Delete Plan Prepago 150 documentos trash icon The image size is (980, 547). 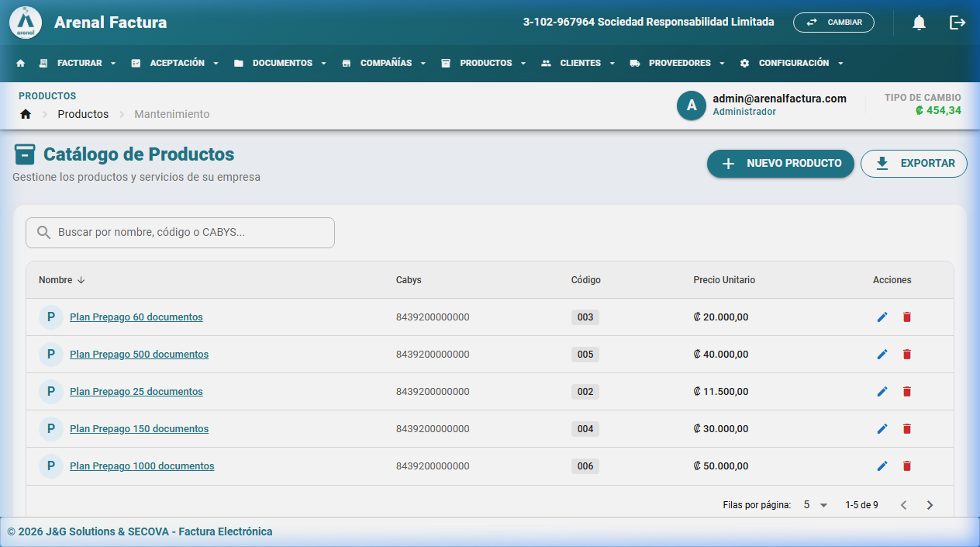pos(907,429)
